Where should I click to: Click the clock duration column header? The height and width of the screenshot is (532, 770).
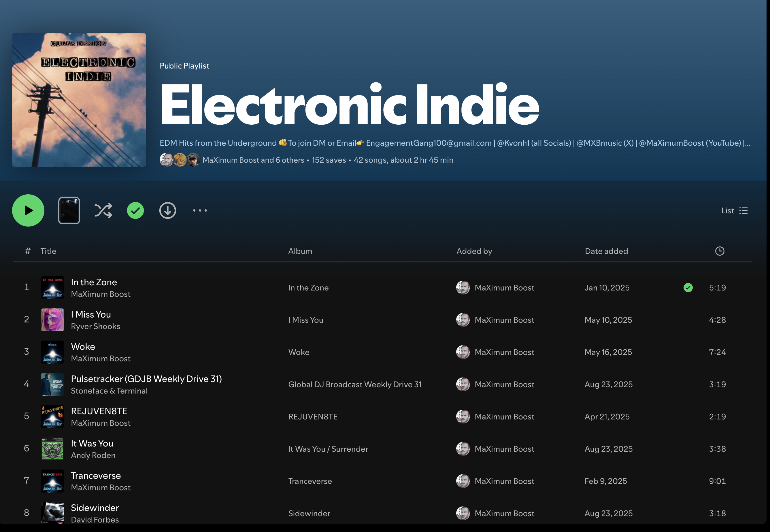point(720,251)
